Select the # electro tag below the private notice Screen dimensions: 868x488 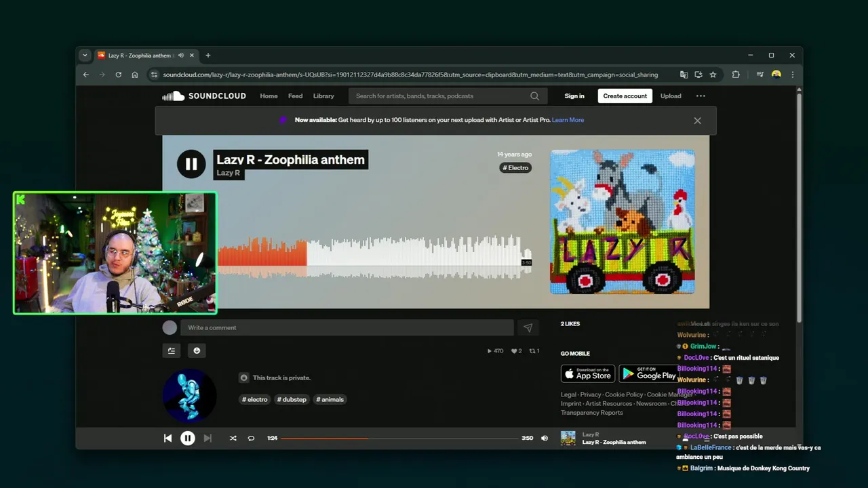(x=255, y=400)
